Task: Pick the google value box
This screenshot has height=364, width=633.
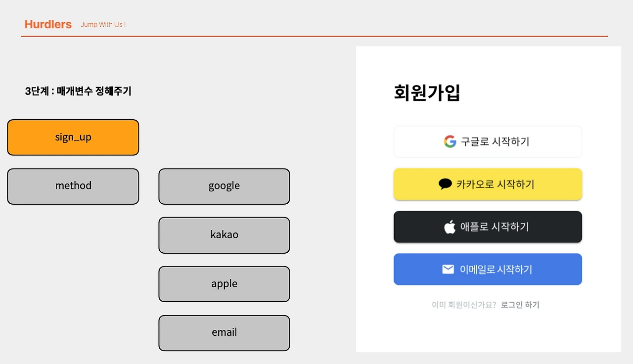Action: point(224,186)
